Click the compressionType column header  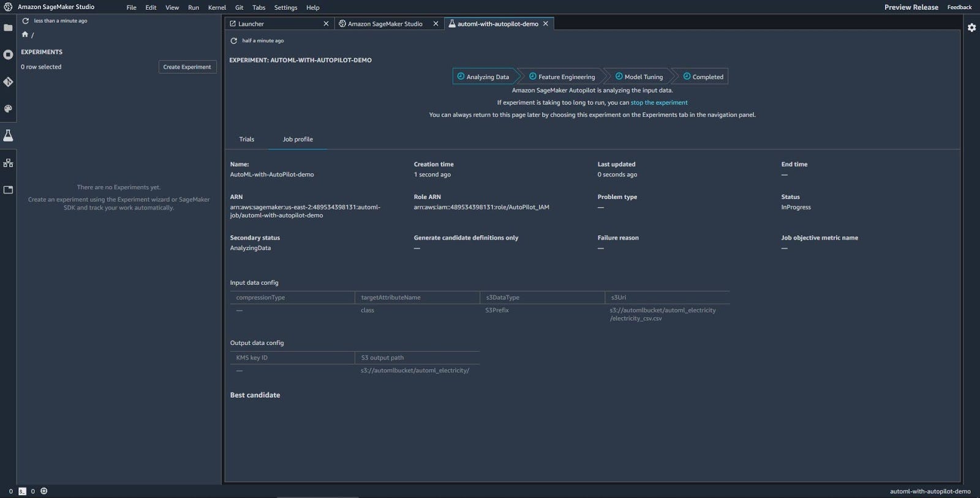292,297
